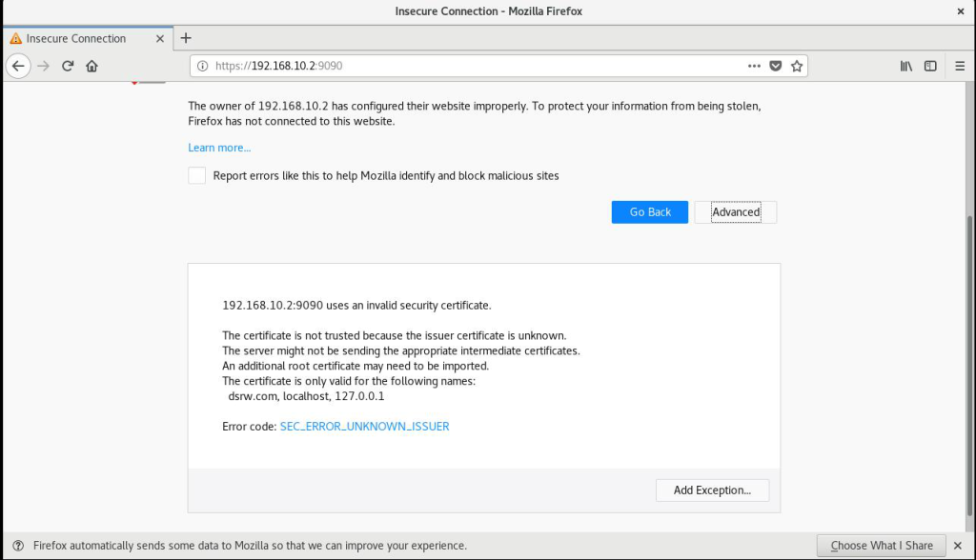The image size is (976, 560).
Task: Open the Library view
Action: [906, 66]
